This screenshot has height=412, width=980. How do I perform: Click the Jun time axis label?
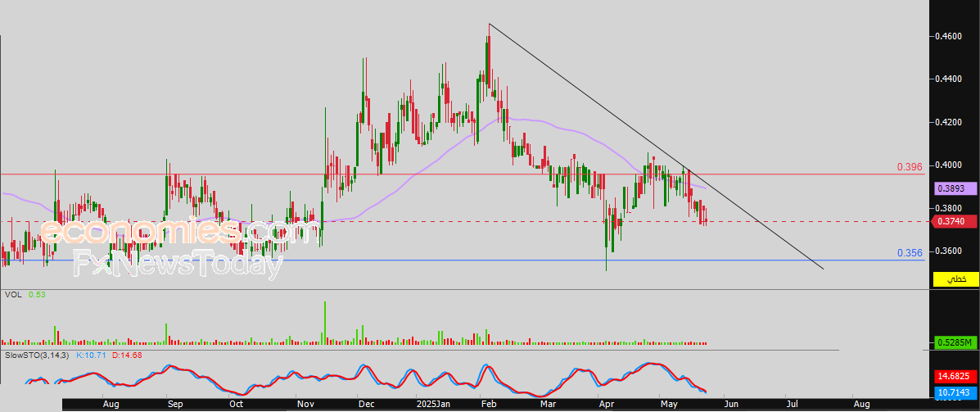(x=731, y=405)
